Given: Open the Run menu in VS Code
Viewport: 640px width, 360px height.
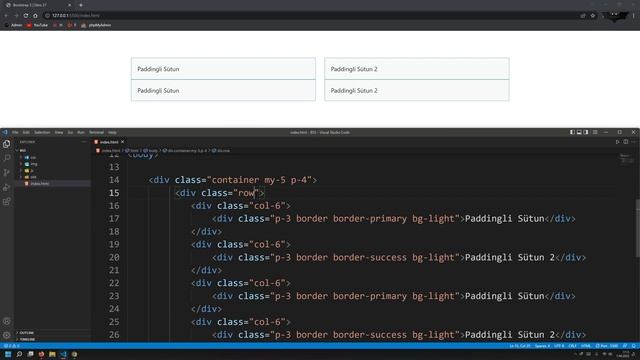Looking at the screenshot, I should (81, 132).
